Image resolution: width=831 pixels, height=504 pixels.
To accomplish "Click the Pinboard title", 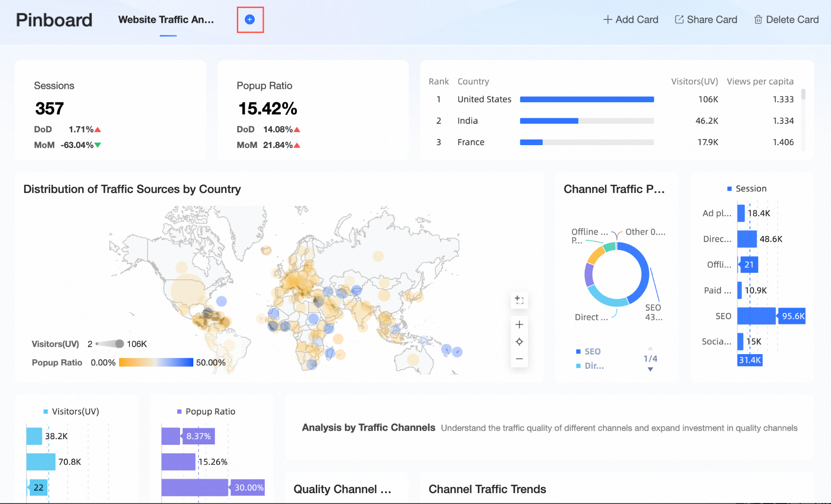I will point(54,20).
